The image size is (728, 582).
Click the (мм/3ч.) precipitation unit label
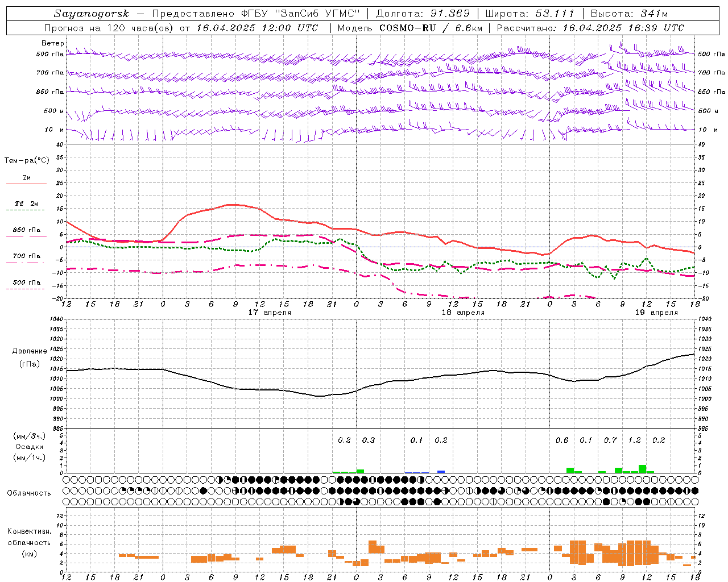[x=29, y=436]
